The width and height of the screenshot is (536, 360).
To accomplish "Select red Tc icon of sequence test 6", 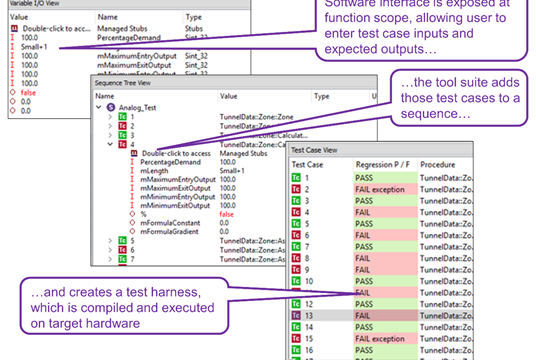I will click(122, 250).
